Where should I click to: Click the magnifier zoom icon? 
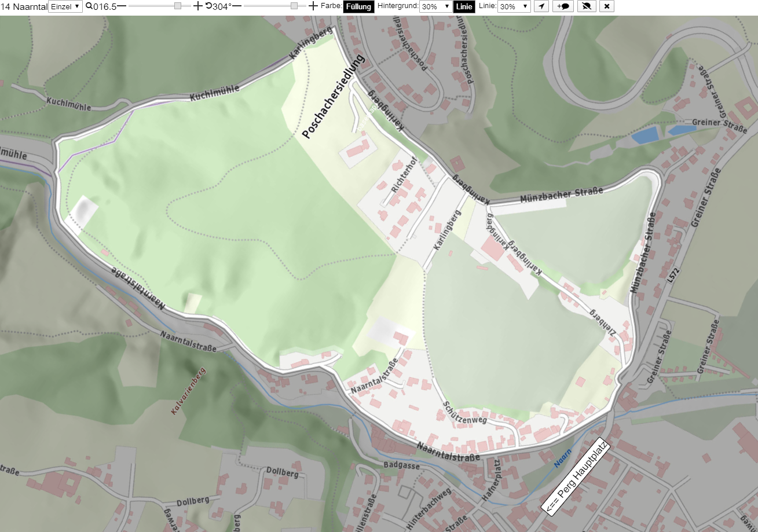[89, 6]
